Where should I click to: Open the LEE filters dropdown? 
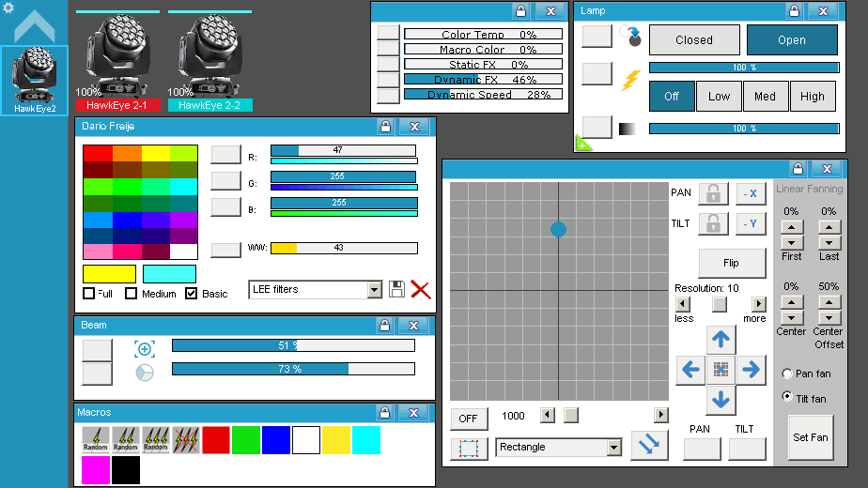[374, 289]
